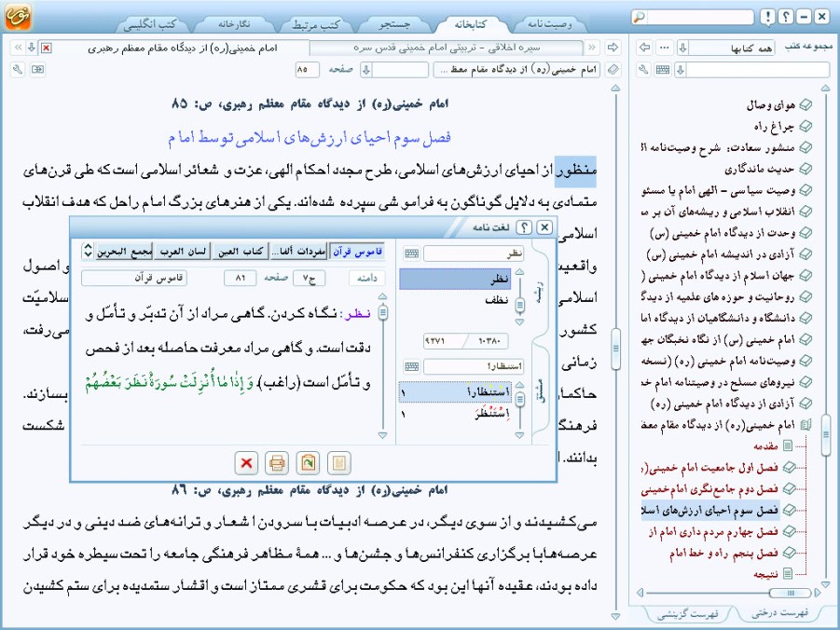The image size is (840, 630).
Task: Click the double-chevron icon right of the book tabs
Action: (591, 48)
